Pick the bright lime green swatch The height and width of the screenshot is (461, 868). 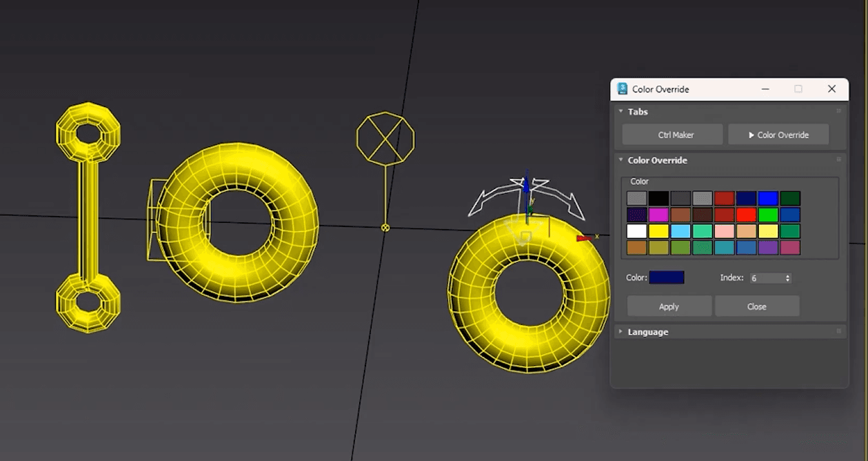pos(768,215)
